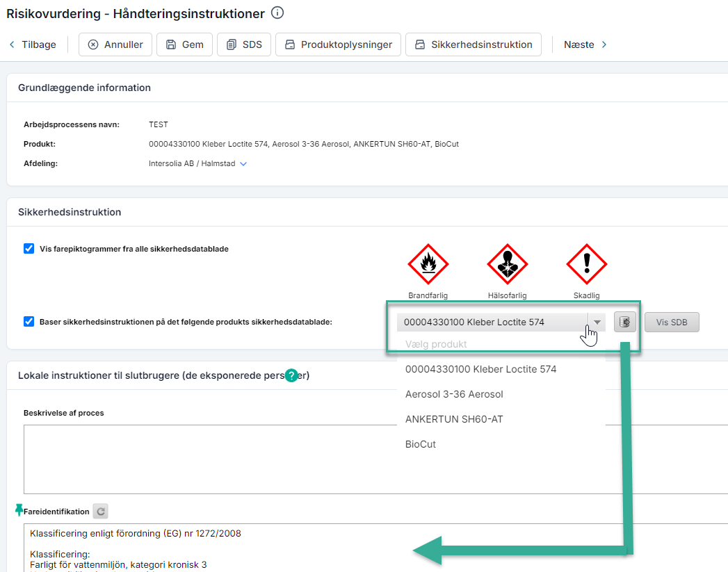Click the green pin icon beside Fareidentifikation
The image size is (728, 572).
coord(19,510)
